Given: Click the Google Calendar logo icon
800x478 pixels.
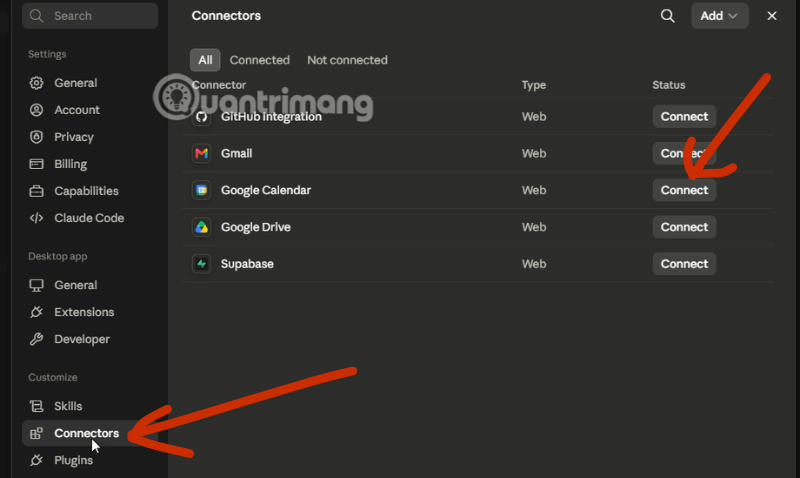Looking at the screenshot, I should (x=202, y=190).
